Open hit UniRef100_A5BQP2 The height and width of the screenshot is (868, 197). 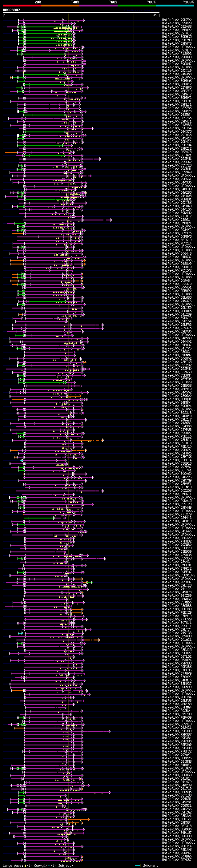[177, 30]
